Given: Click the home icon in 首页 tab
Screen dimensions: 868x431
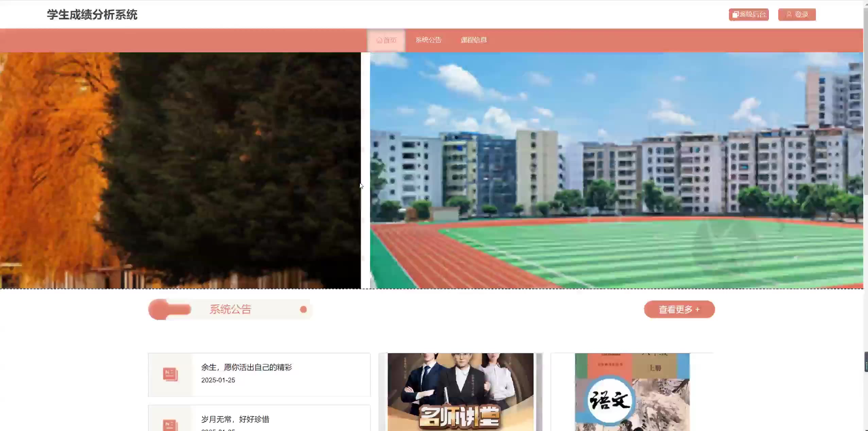Looking at the screenshot, I should pyautogui.click(x=379, y=40).
